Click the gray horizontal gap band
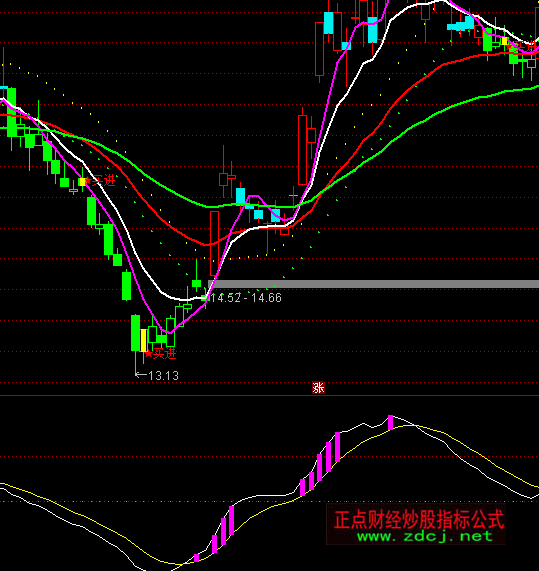The height and width of the screenshot is (571, 539). tap(373, 284)
